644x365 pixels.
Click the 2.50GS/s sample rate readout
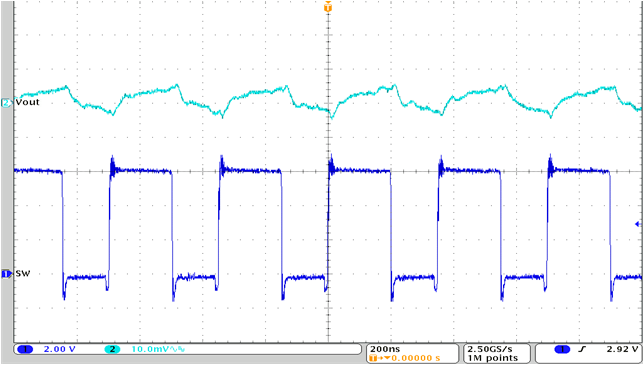[490, 349]
